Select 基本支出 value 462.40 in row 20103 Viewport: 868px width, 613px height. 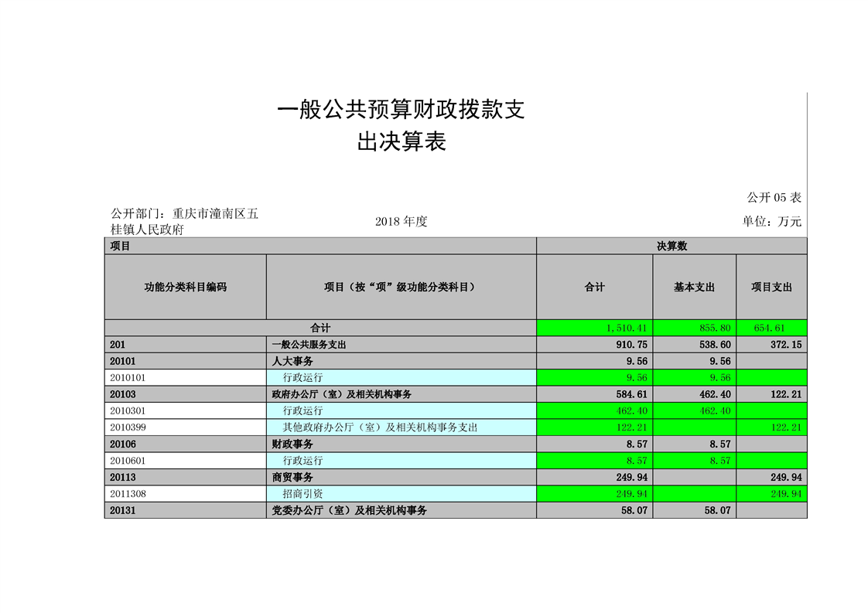point(716,394)
